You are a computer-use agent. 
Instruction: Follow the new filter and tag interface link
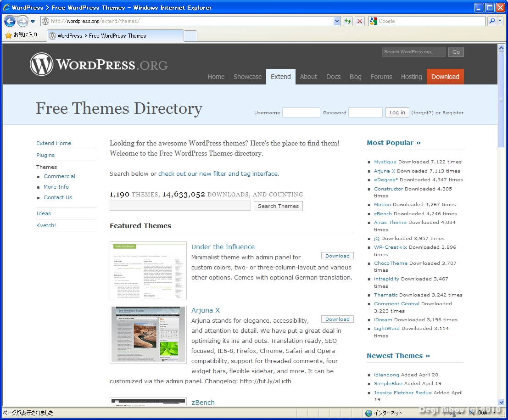(x=218, y=174)
